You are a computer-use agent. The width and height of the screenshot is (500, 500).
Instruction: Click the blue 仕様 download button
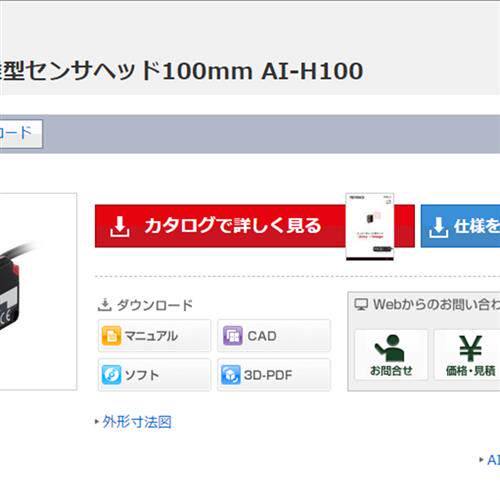(x=460, y=226)
